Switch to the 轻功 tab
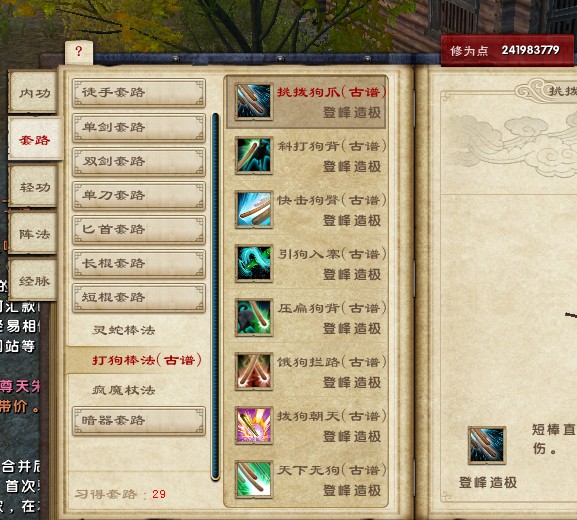Image resolution: width=577 pixels, height=520 pixels. pyautogui.click(x=34, y=187)
